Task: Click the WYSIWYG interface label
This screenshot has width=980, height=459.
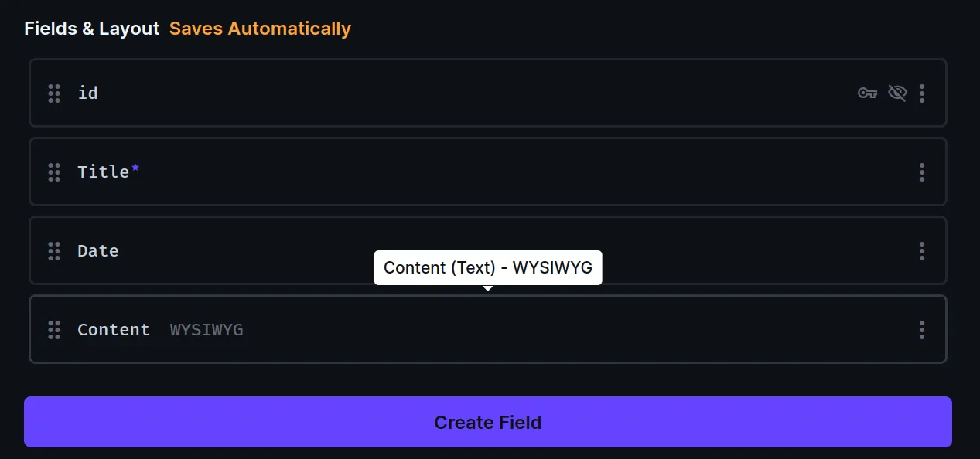Action: pyautogui.click(x=207, y=330)
